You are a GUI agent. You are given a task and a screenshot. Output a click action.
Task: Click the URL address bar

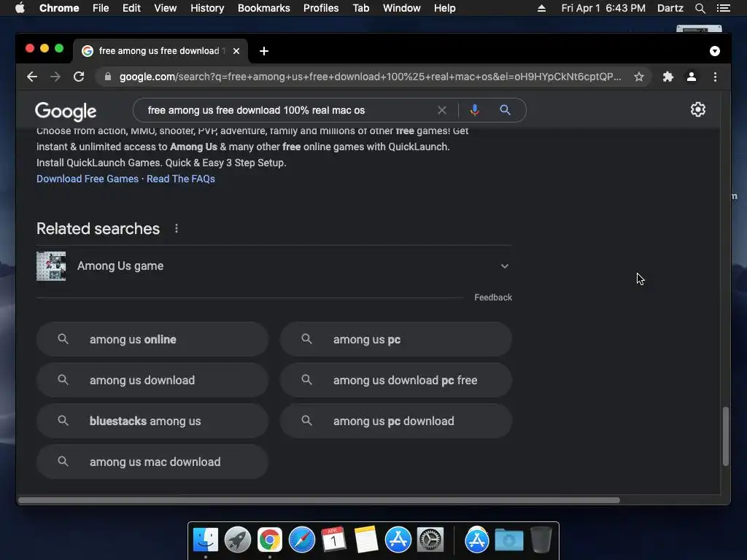click(370, 77)
